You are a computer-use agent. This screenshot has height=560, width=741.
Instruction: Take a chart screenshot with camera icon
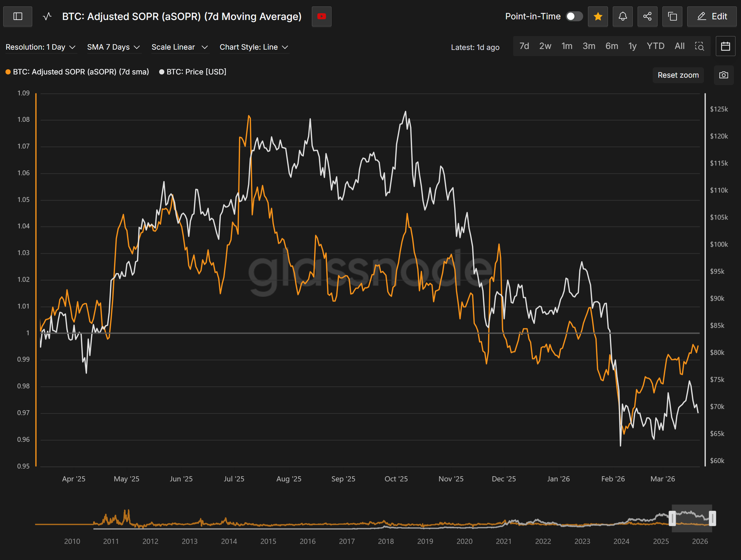[x=723, y=75]
